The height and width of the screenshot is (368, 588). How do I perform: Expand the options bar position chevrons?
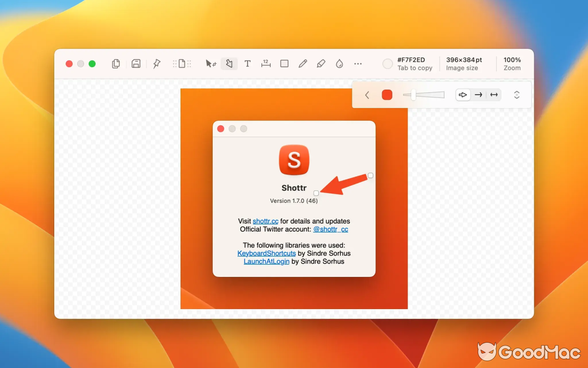point(517,94)
